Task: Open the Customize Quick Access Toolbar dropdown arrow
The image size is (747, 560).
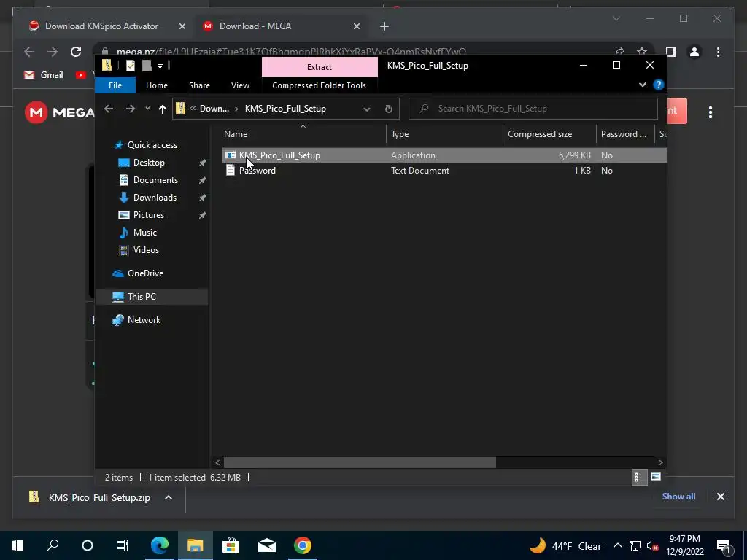Action: pos(160,66)
